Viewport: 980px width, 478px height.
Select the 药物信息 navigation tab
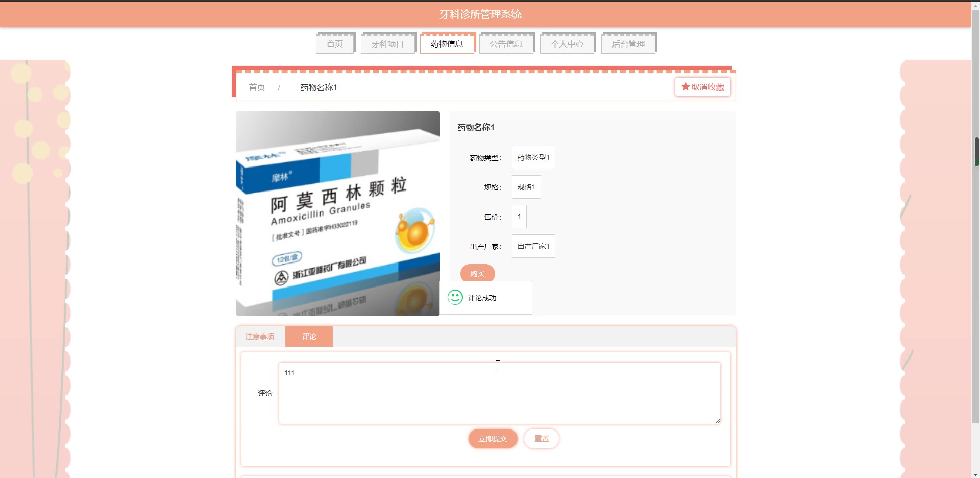click(447, 44)
